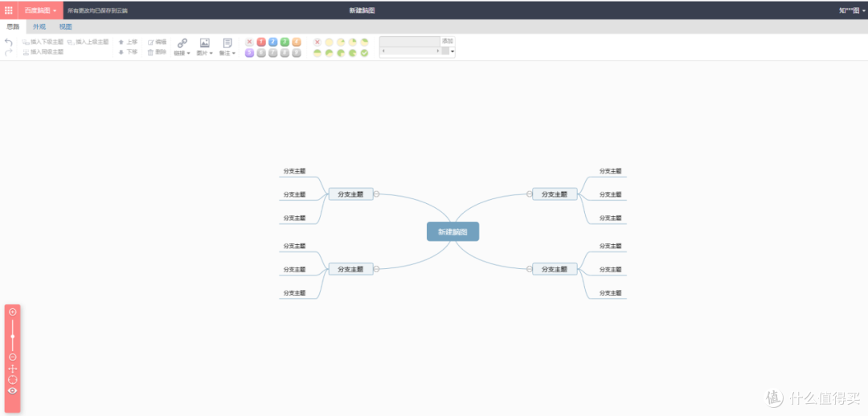This screenshot has height=416, width=868.
Task: Mark progress complete with checkmark icon
Action: [364, 53]
